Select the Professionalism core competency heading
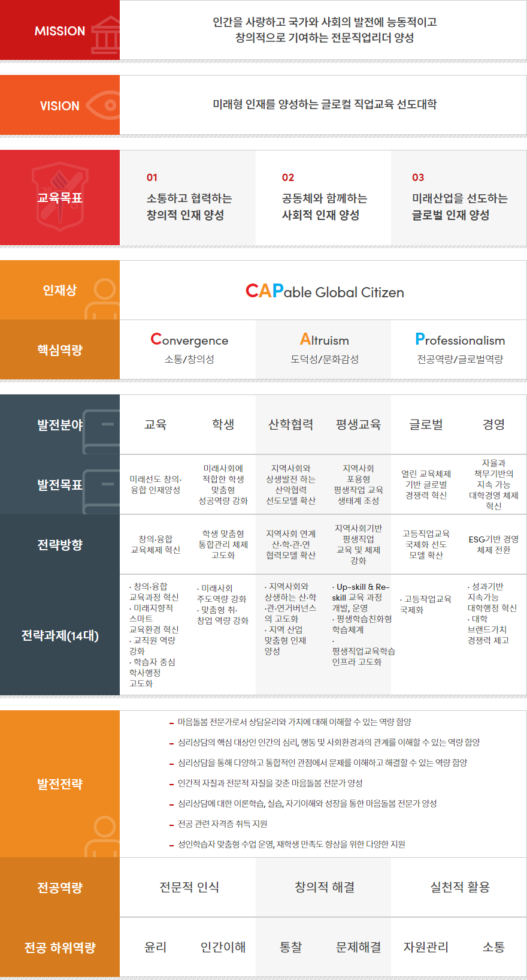The width and height of the screenshot is (527, 980). click(x=460, y=340)
